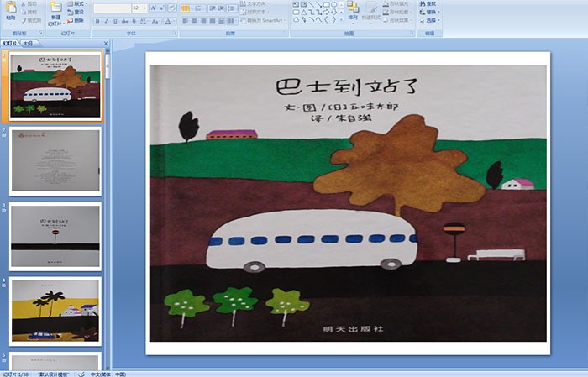588x377 pixels.
Task: Select the straight line shape
Action: pos(312,4)
